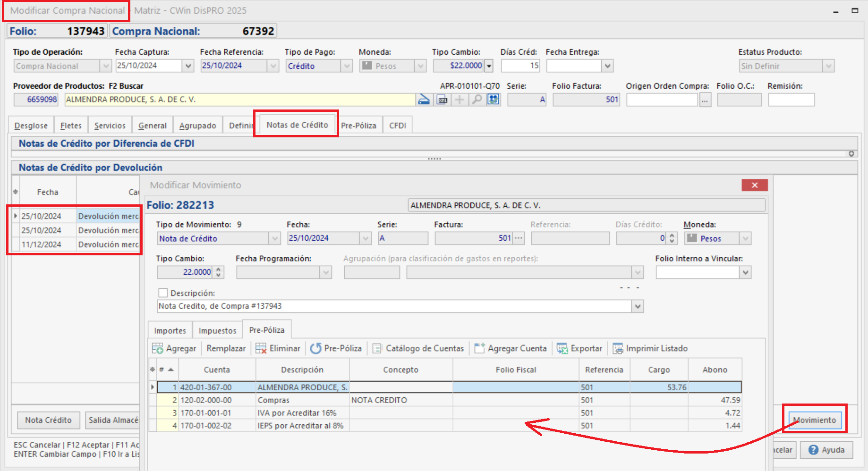Image resolution: width=868 pixels, height=471 pixels.
Task: Click the flag icon in Moneda Pesos dialog field
Action: tap(692, 238)
